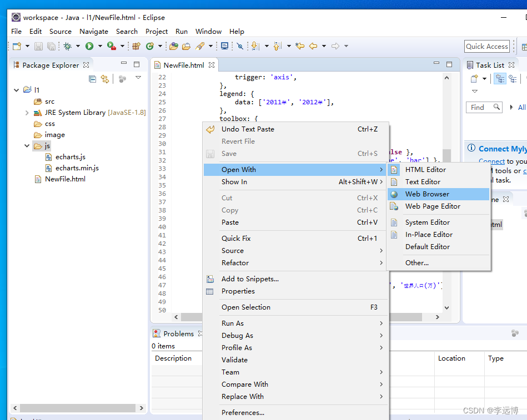Collapse the js folder in Package Explorer
Viewport: 527px width, 420px height.
point(27,145)
